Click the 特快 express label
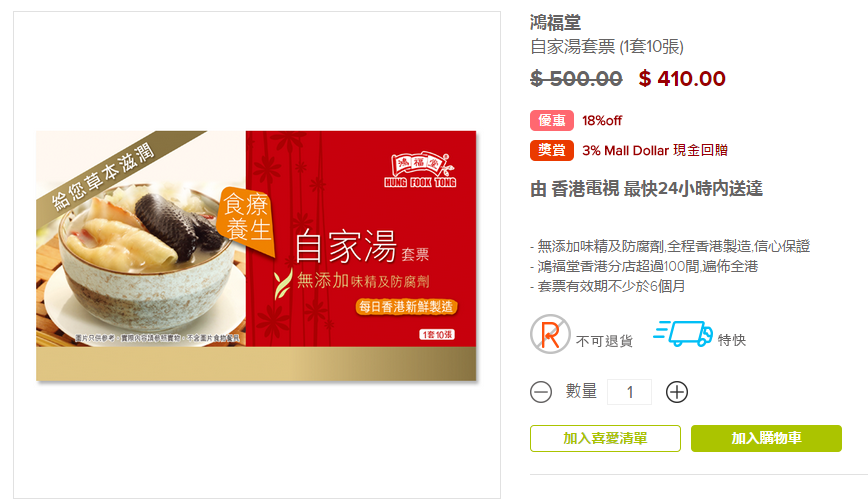This screenshot has height=502, width=868. click(732, 340)
